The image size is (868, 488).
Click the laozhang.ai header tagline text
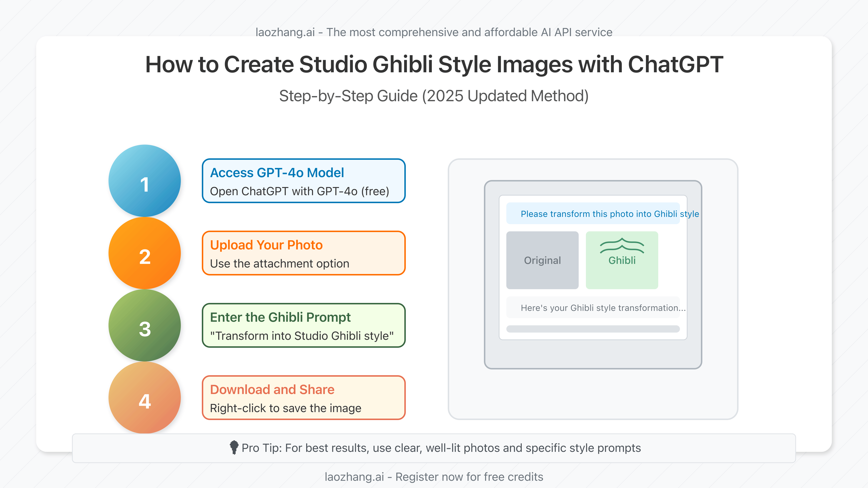pos(434,32)
